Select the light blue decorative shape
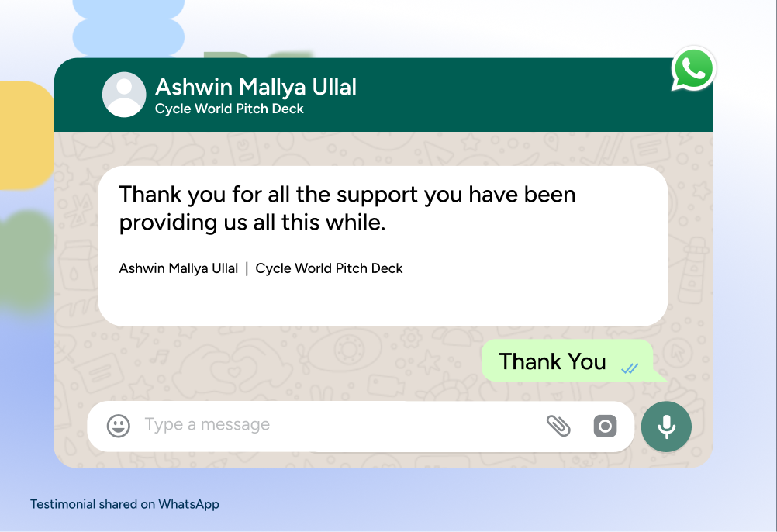This screenshot has height=532, width=777. (x=129, y=27)
